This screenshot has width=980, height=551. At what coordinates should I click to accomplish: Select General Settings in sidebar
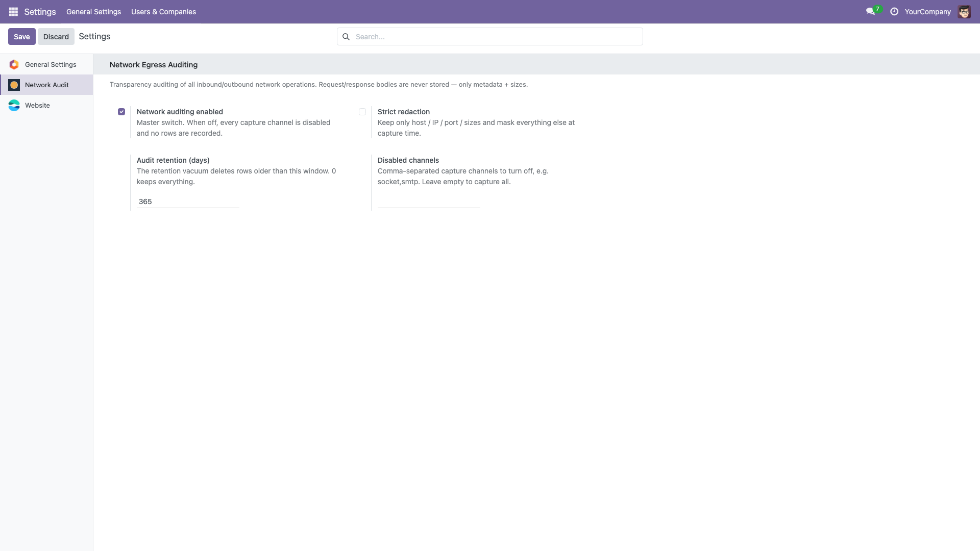46,64
